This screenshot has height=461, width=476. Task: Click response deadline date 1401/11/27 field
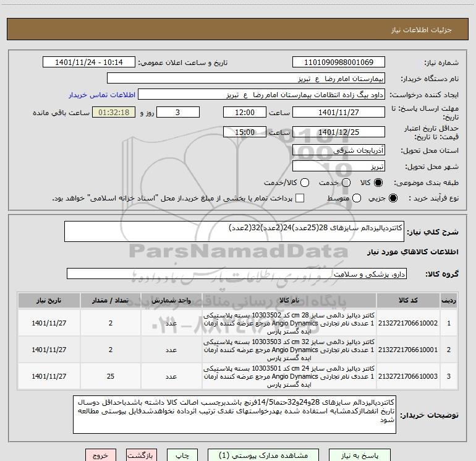point(339,112)
